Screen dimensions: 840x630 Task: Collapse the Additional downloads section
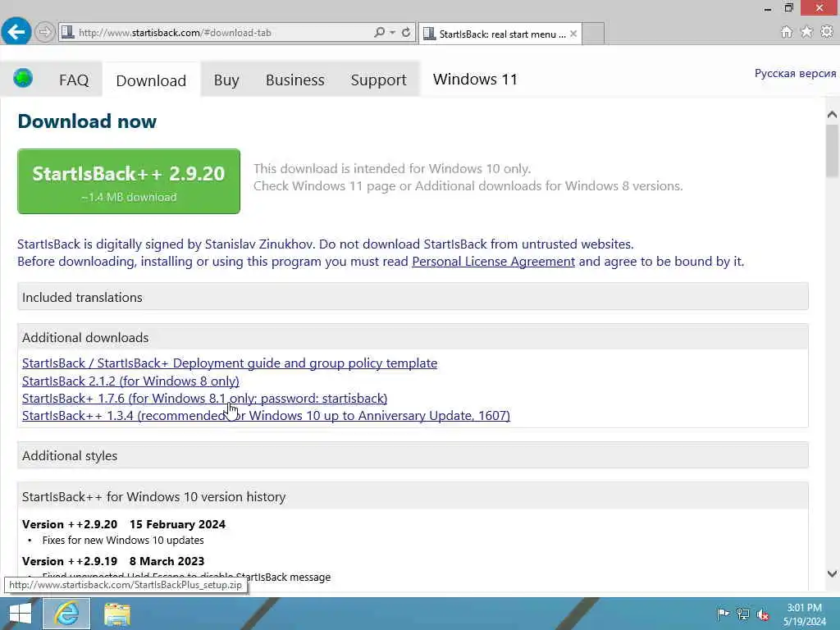pos(413,337)
